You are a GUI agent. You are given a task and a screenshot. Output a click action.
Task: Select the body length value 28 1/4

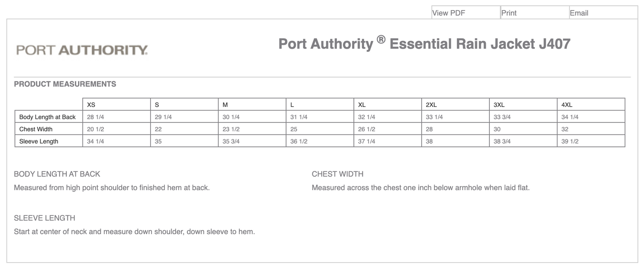94,117
